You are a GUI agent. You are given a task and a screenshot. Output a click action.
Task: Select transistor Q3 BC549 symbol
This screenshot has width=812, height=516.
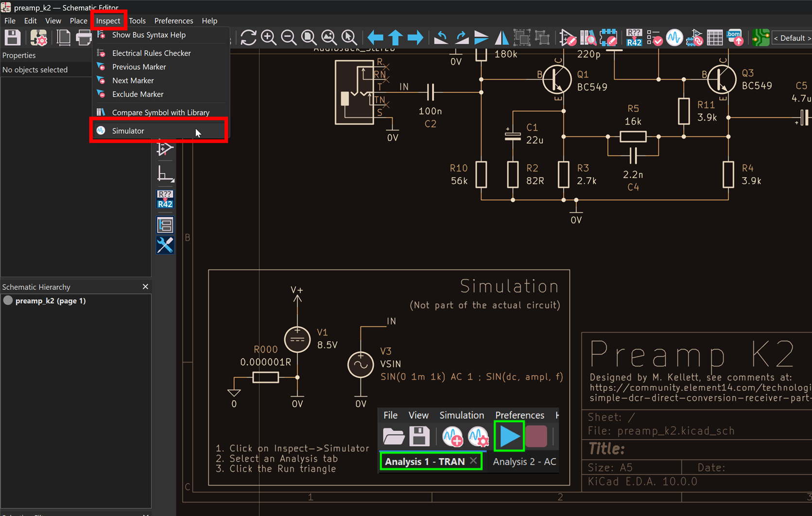tap(722, 79)
